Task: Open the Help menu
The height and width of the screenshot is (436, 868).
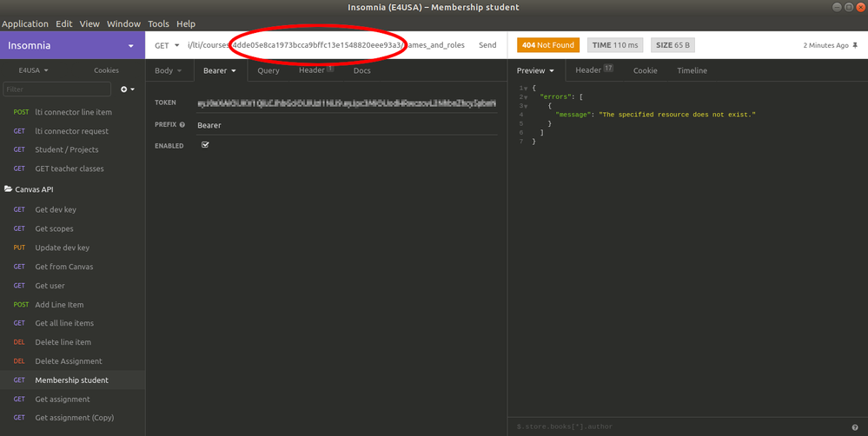Action: click(x=186, y=23)
